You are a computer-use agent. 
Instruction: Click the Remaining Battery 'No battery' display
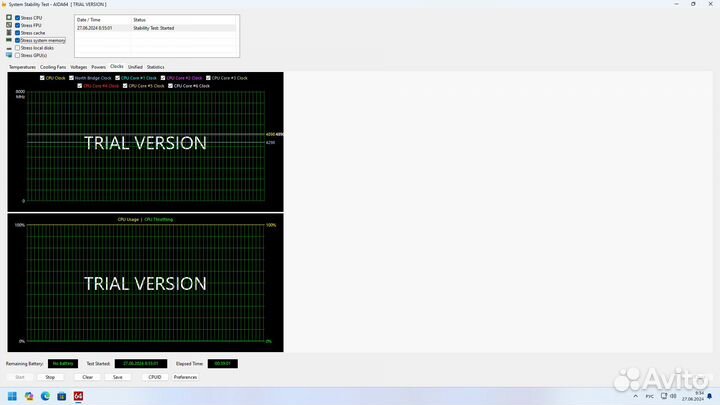coord(63,364)
